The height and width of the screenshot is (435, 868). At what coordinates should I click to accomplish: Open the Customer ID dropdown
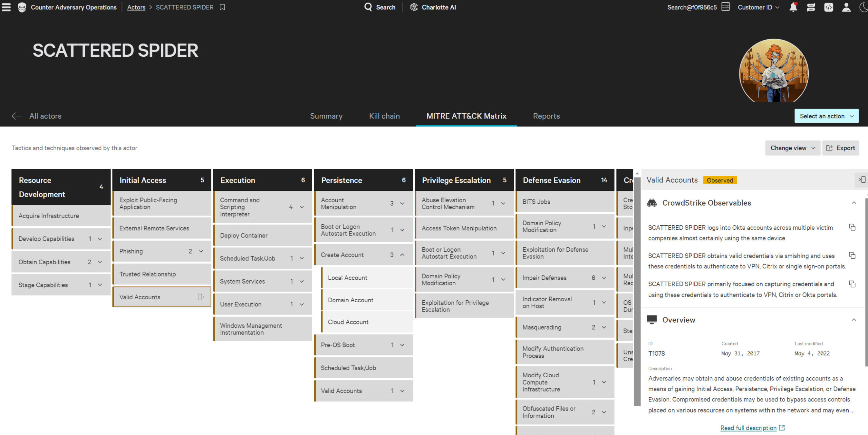[x=758, y=7]
